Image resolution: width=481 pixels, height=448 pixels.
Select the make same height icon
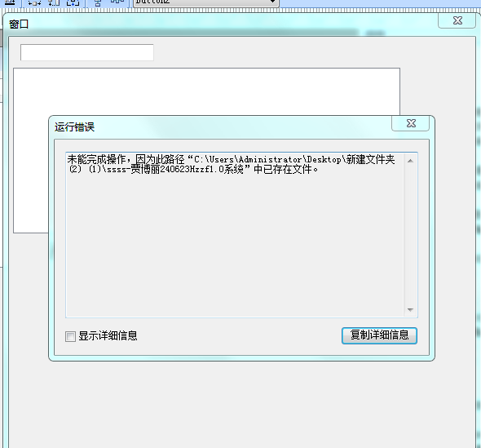click(x=54, y=2)
